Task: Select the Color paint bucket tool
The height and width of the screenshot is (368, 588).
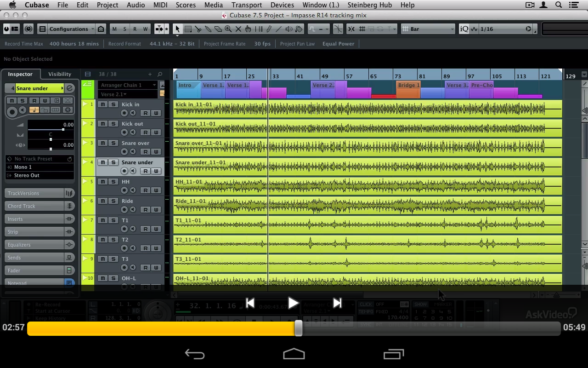Action: pos(299,29)
